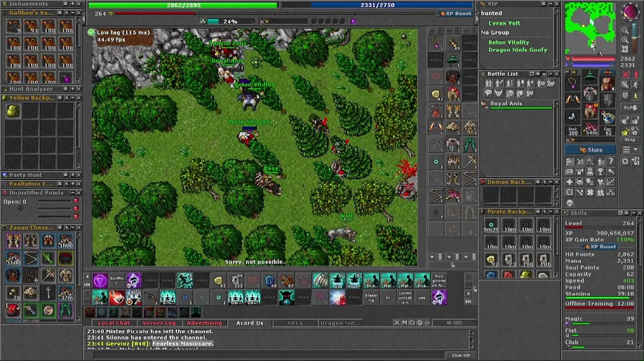Open the skull unjustified points widget
This screenshot has height=361, width=644.
(570, 202)
